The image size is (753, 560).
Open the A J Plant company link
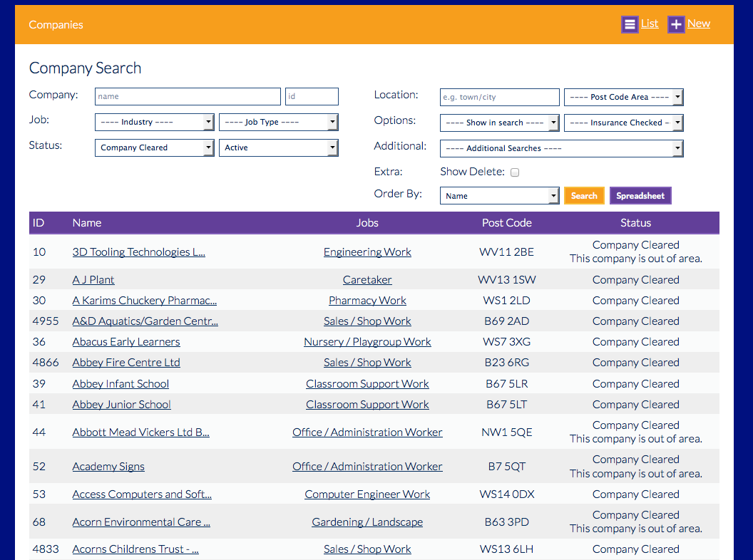click(x=93, y=280)
